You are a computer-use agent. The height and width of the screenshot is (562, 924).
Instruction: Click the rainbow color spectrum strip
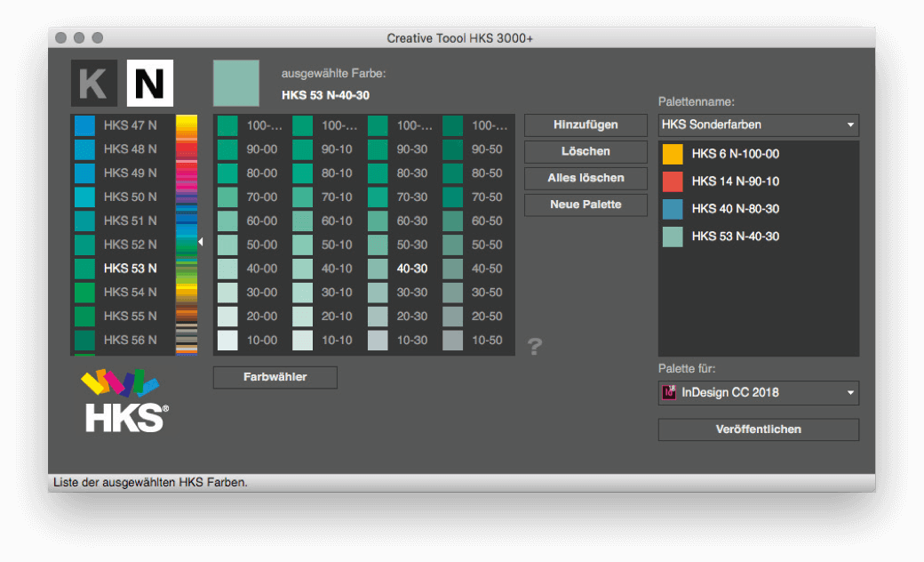pyautogui.click(x=187, y=235)
